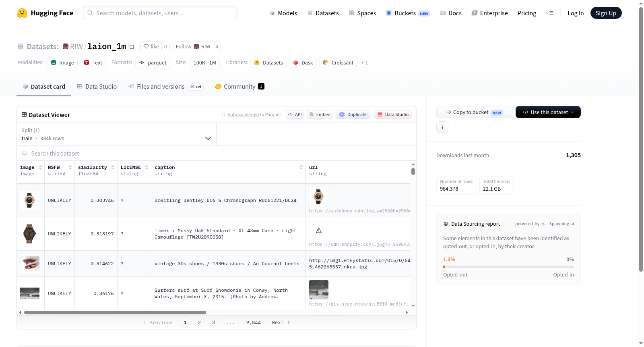Screen dimensions: 644x347
Task: Select the Datasets library tag
Action: click(x=268, y=62)
